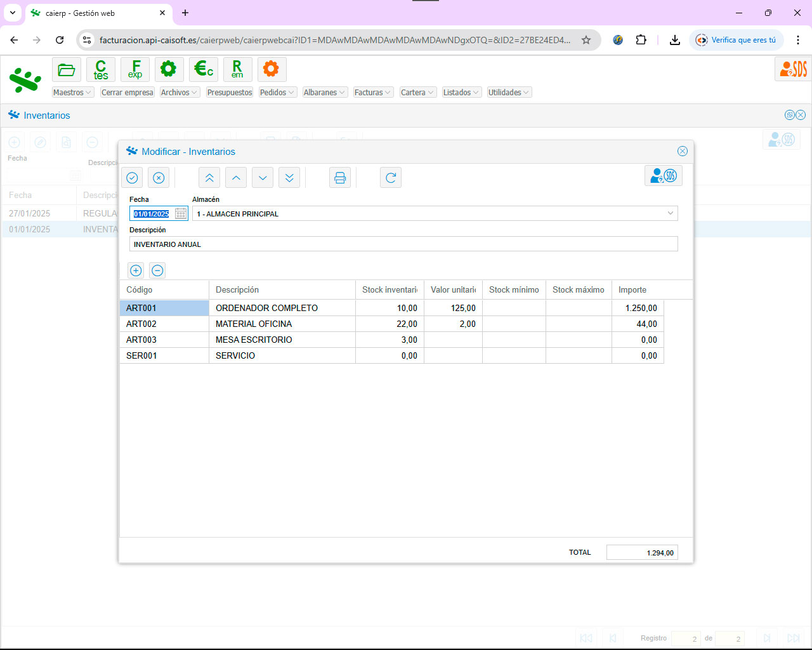This screenshot has width=812, height=650.
Task: Confirm changes with the checkmark icon
Action: coord(132,178)
